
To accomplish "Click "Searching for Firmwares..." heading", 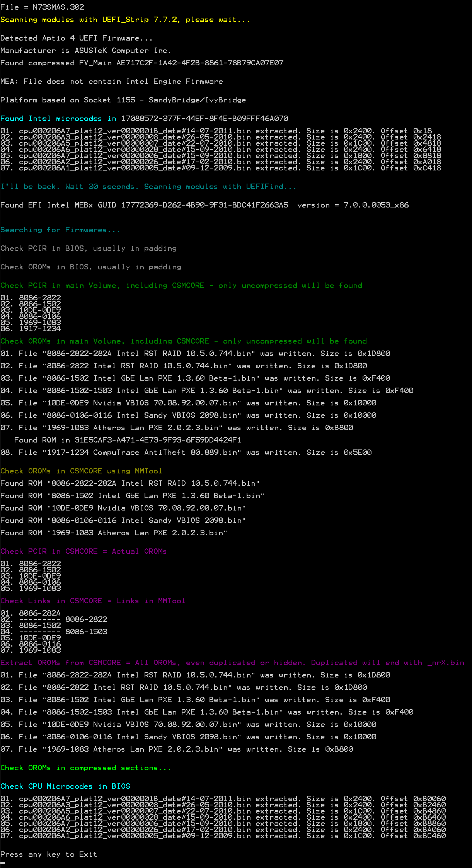I will point(60,230).
